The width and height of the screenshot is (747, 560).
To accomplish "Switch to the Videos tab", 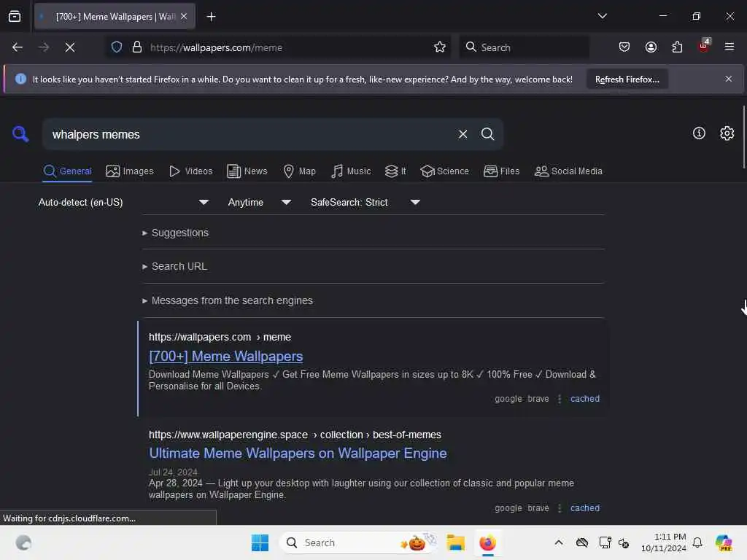I will [190, 171].
